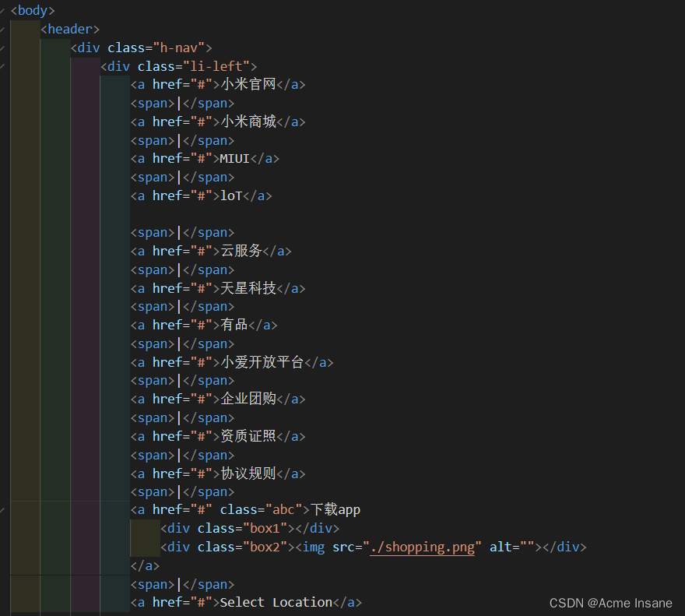Image resolution: width=685 pixels, height=616 pixels.
Task: Collapse the header tag fold arrow
Action: click(2, 30)
